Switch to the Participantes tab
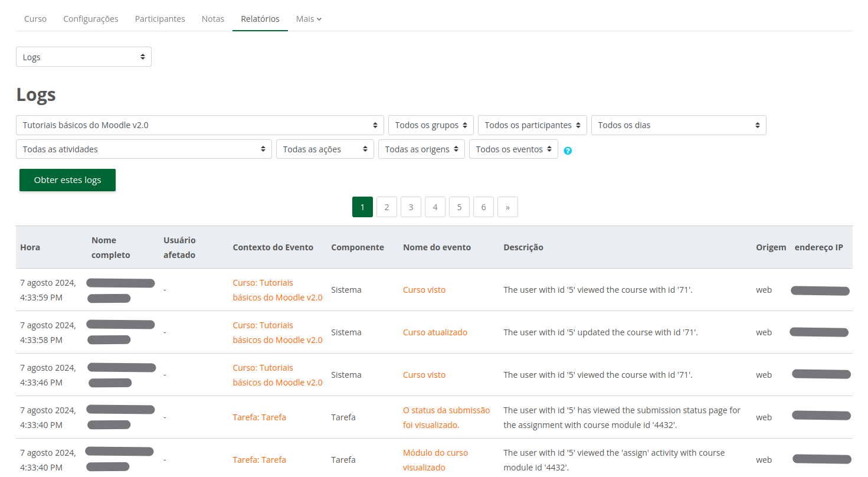The height and width of the screenshot is (477, 868). point(160,19)
